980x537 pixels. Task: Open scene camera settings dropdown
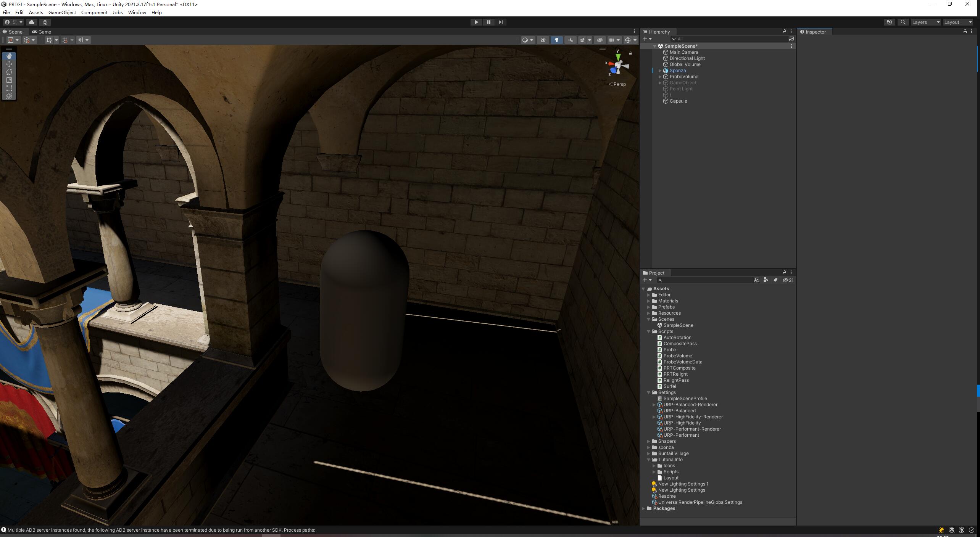[x=614, y=40]
